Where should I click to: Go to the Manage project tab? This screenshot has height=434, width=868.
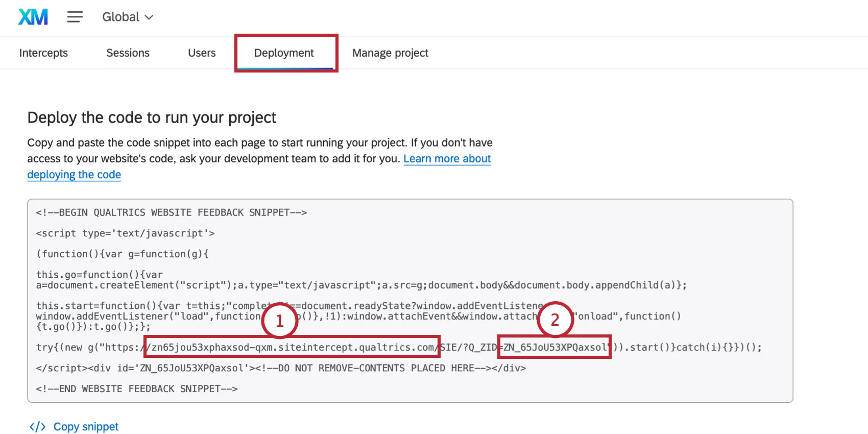390,53
